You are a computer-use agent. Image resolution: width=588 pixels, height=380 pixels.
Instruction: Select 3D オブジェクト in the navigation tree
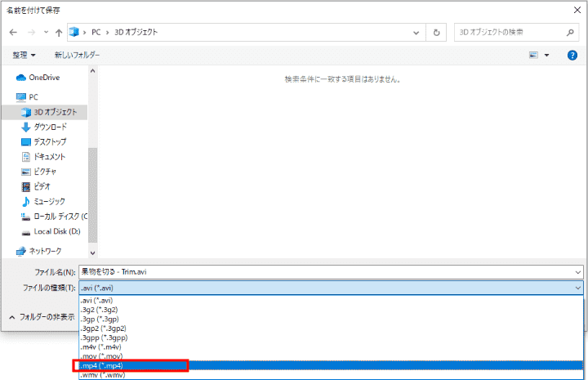coord(44,112)
